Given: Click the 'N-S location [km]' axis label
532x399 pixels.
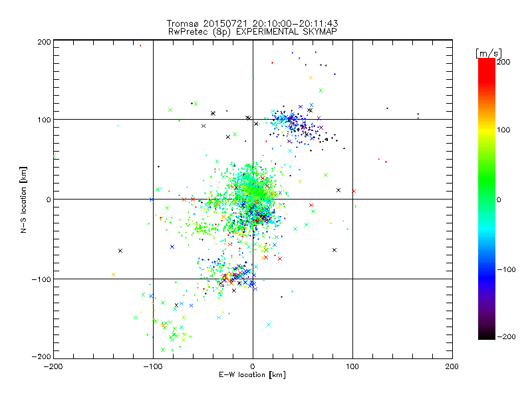Looking at the screenshot, I should tap(23, 199).
